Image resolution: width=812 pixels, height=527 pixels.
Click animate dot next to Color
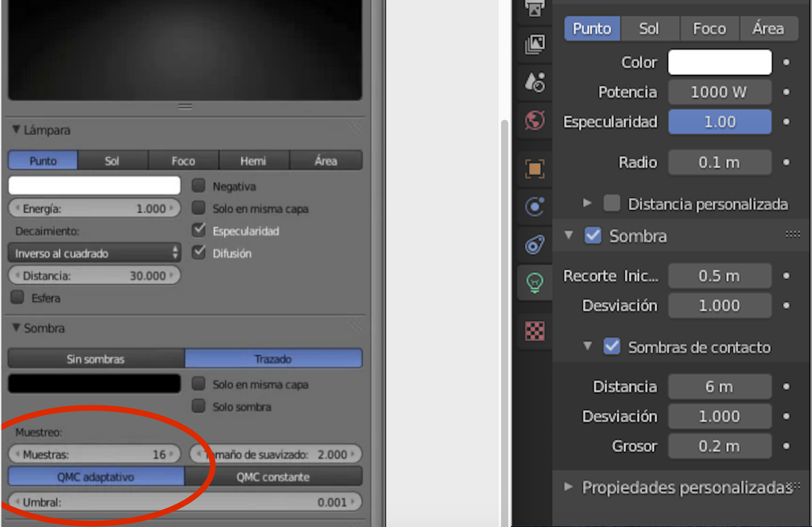pos(786,62)
